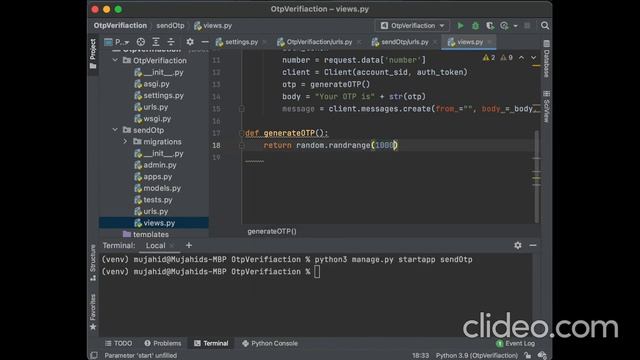The height and width of the screenshot is (360, 640).
Task: Click sendOtp breadcrumb in navigation bar
Action: pos(170,25)
